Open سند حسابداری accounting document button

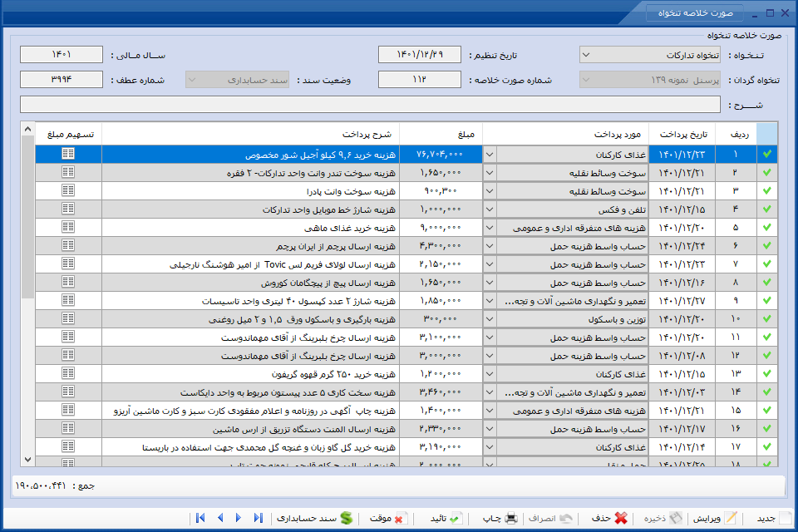pos(314,518)
